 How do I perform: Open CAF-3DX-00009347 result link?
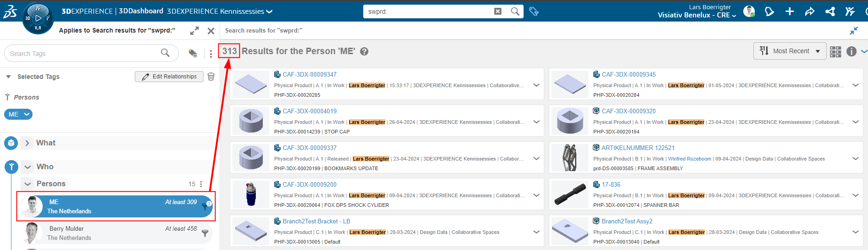310,74
